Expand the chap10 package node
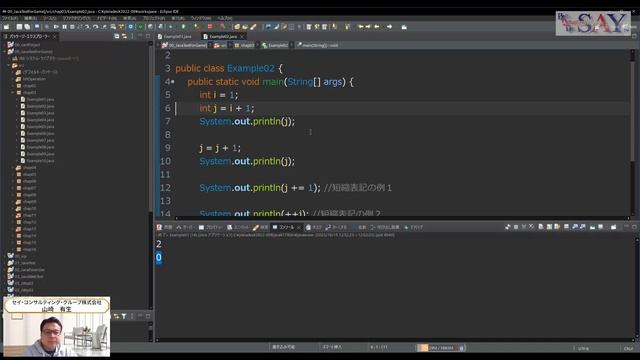Screen dimensions: 640x360 pyautogui.click(x=13, y=209)
